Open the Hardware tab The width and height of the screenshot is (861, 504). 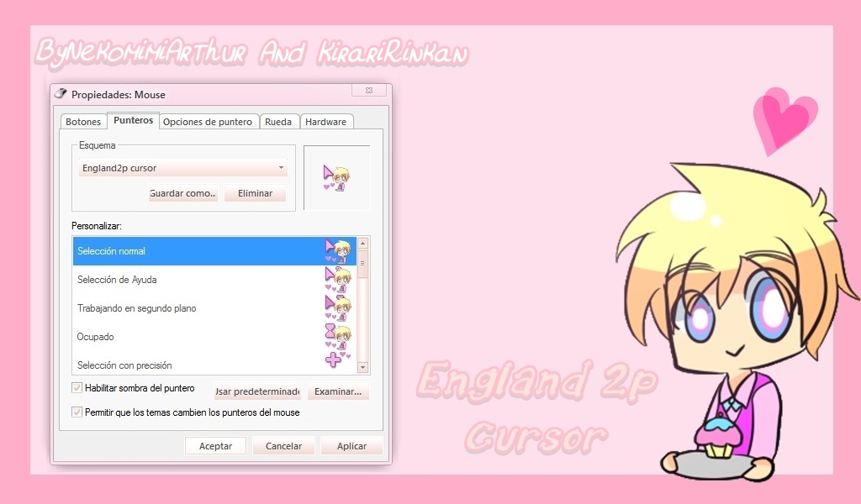[x=326, y=122]
